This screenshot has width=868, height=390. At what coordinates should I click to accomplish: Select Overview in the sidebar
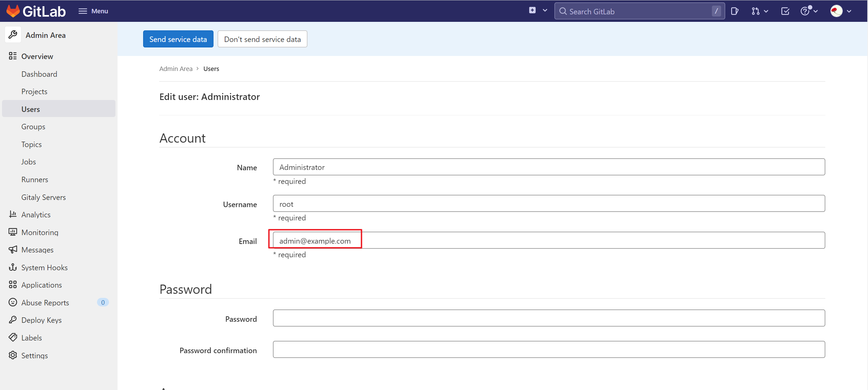click(37, 56)
